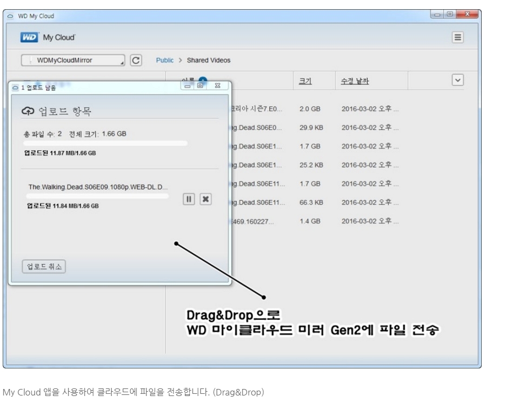Screen dimensions: 532x409
Task: Close the upload dialog
Action: (218, 85)
